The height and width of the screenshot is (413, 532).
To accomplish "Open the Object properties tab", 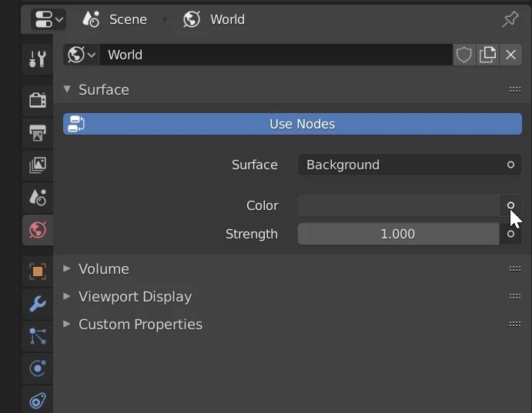I will (x=38, y=271).
